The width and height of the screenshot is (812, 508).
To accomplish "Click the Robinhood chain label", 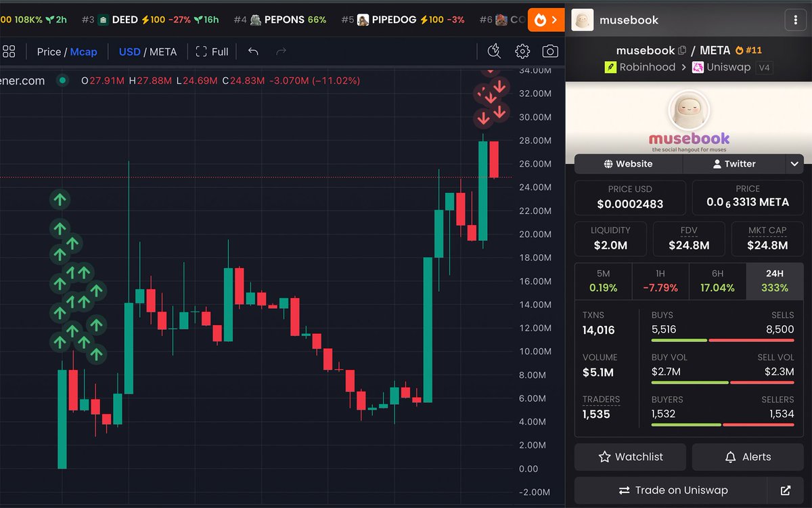I will (x=639, y=67).
